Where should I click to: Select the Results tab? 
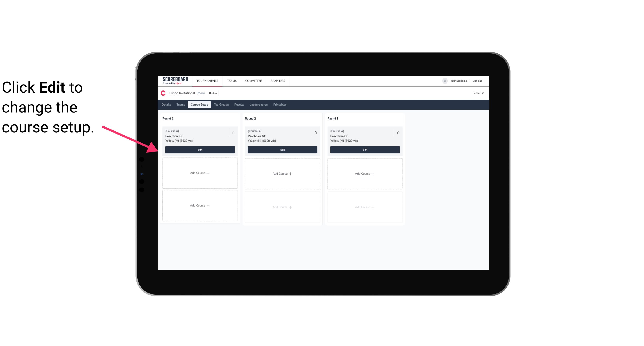point(239,104)
